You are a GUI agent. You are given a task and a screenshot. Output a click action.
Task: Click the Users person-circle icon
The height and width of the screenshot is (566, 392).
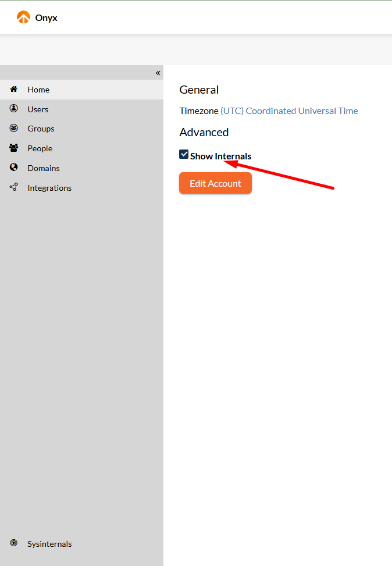click(x=14, y=109)
